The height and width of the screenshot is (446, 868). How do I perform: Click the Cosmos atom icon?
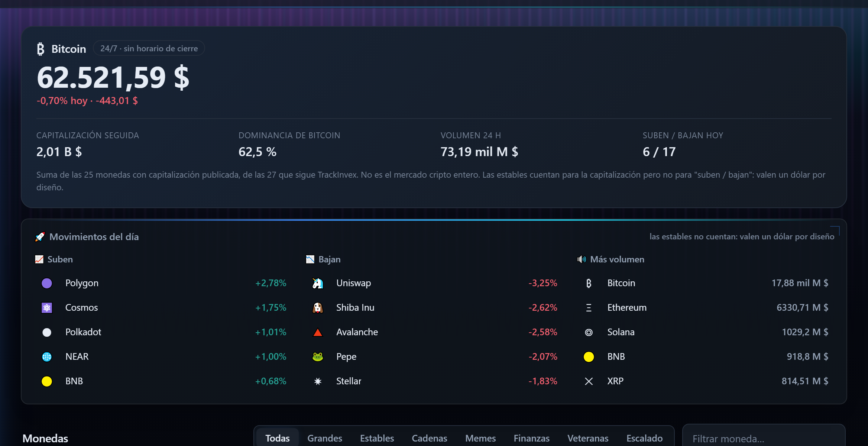click(47, 308)
